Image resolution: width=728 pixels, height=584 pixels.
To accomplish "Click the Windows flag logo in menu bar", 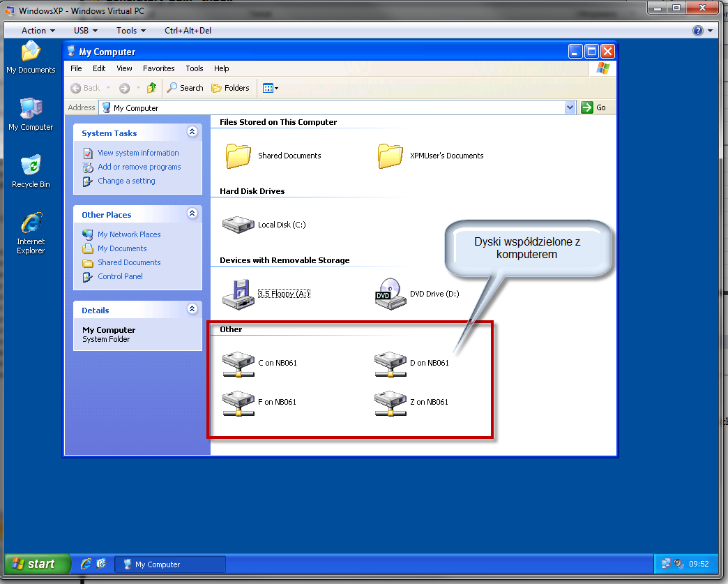I will point(602,68).
